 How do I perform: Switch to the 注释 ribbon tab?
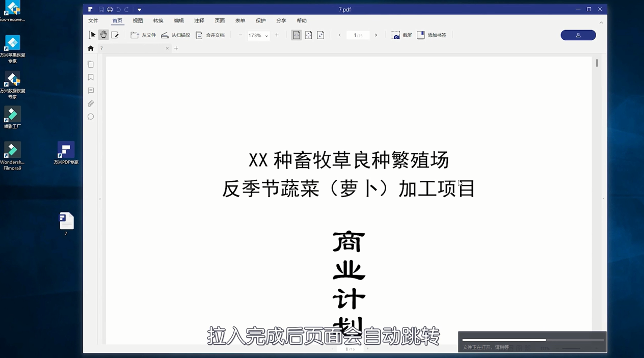click(199, 20)
